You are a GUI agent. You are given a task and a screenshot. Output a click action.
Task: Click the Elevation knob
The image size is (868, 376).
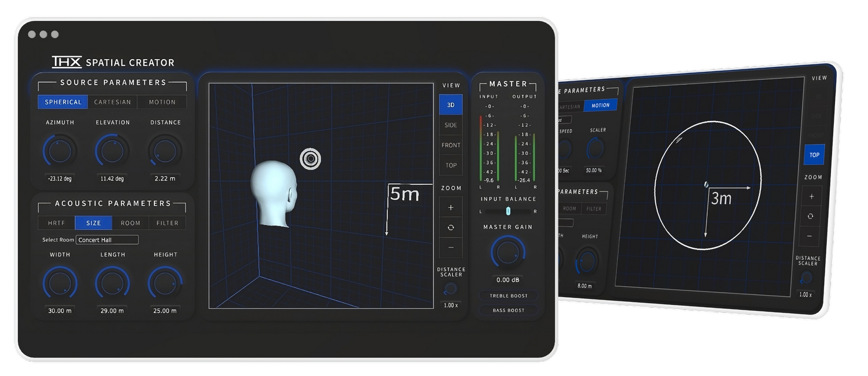(x=112, y=150)
